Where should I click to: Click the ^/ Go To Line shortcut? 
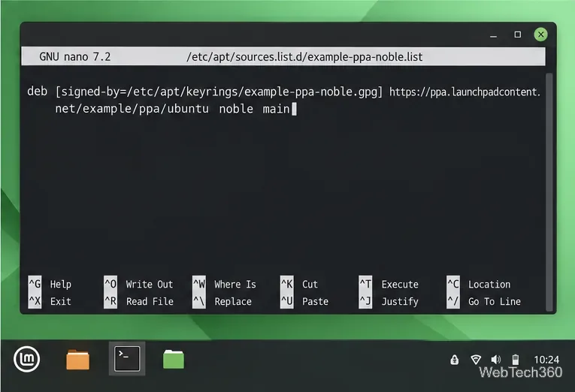pos(484,302)
